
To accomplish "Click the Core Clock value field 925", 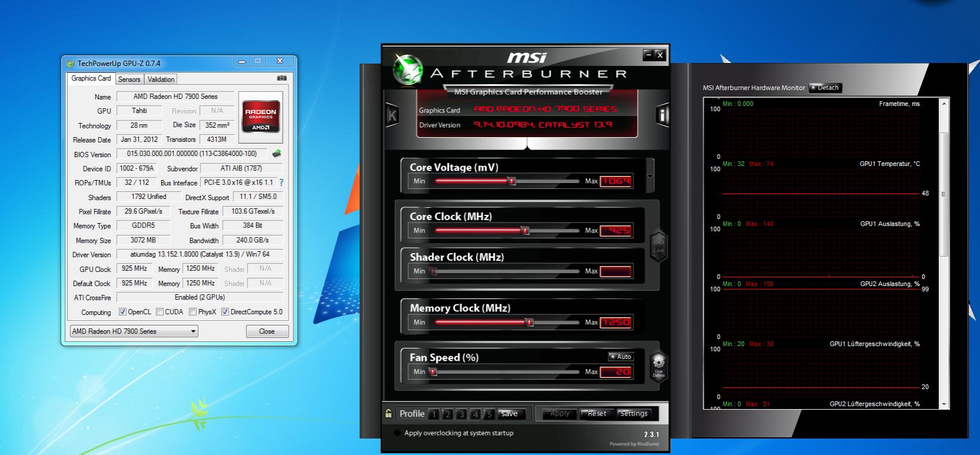I will 615,231.
